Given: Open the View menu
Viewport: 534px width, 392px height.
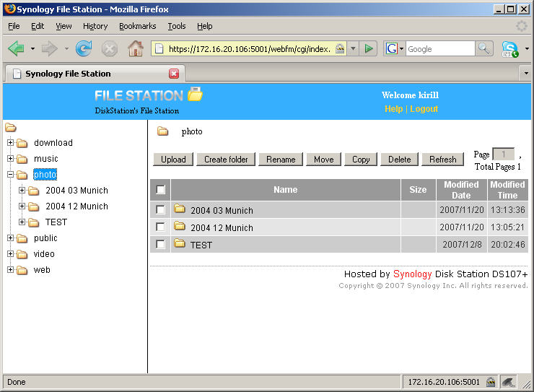Looking at the screenshot, I should click(x=64, y=26).
